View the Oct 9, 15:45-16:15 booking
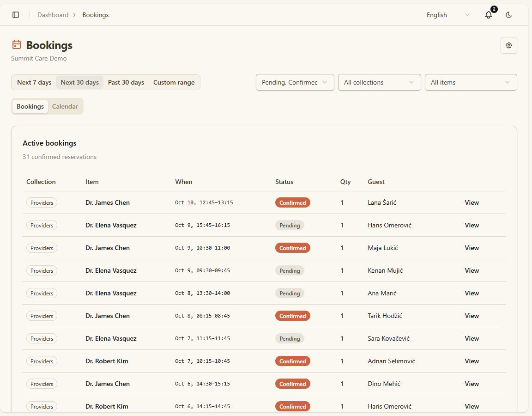The width and height of the screenshot is (532, 416). tap(472, 225)
